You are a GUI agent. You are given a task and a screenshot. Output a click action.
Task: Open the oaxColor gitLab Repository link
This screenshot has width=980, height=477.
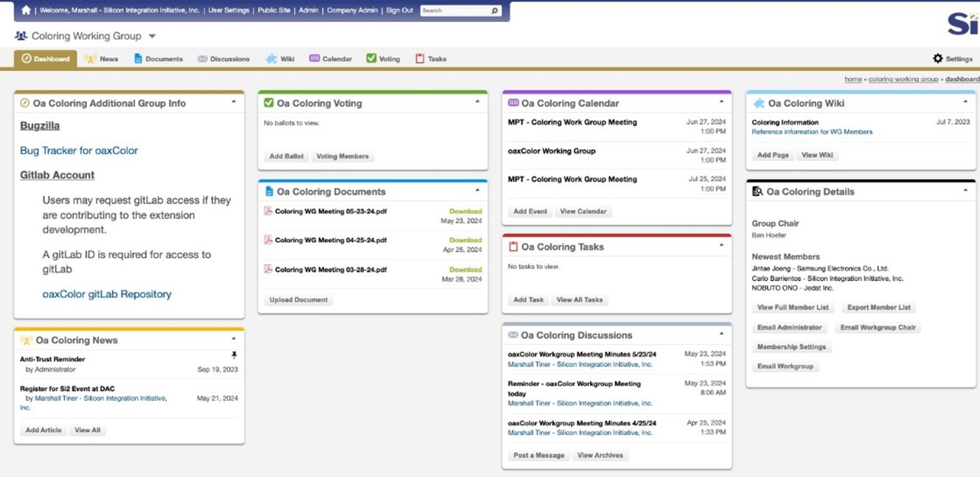tap(107, 294)
